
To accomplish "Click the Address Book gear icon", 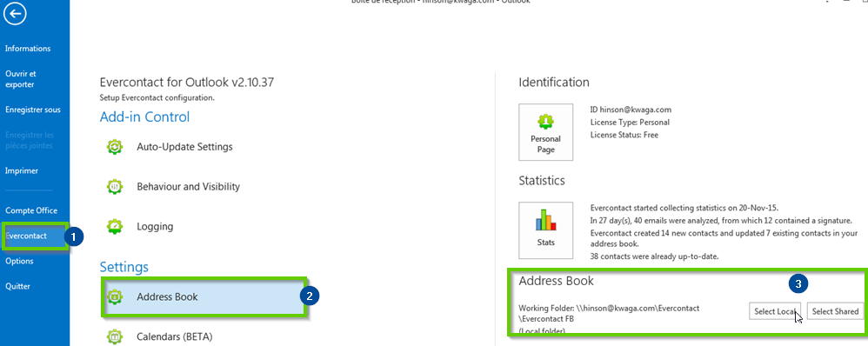I will (115, 296).
